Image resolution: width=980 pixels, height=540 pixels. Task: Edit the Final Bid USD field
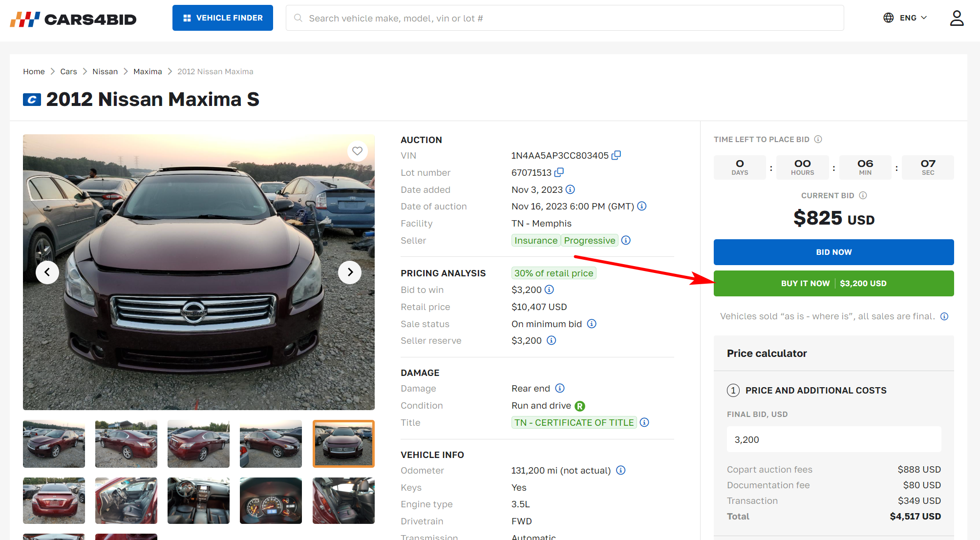coord(833,439)
